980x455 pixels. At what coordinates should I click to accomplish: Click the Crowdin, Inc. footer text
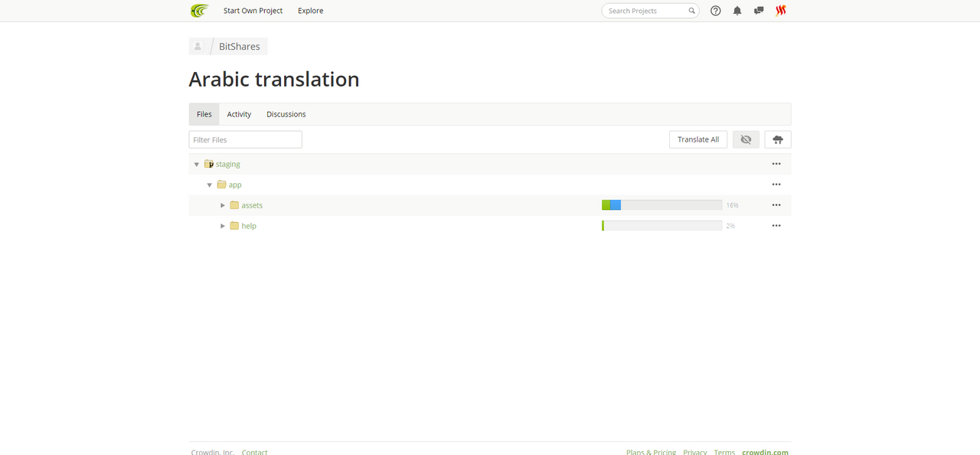click(214, 452)
